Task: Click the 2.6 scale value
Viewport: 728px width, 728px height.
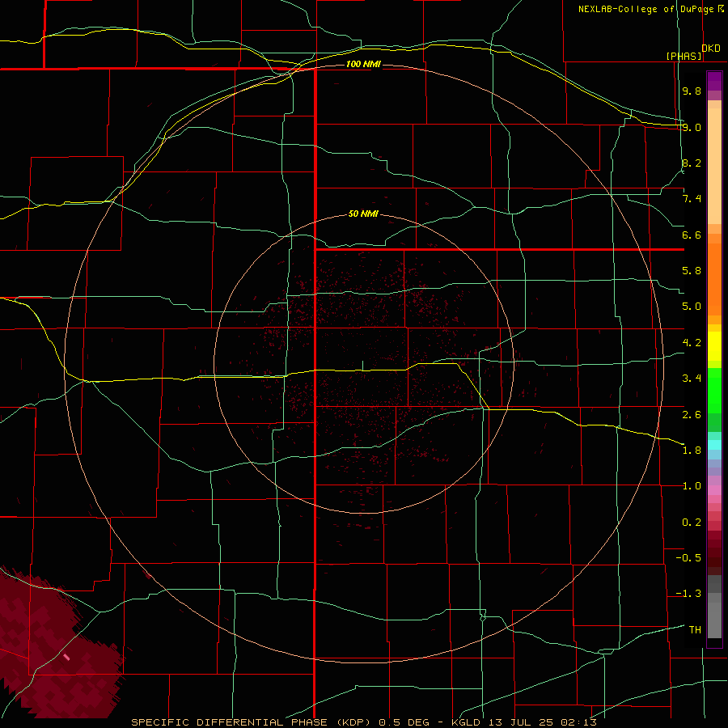Action: pyautogui.click(x=692, y=415)
